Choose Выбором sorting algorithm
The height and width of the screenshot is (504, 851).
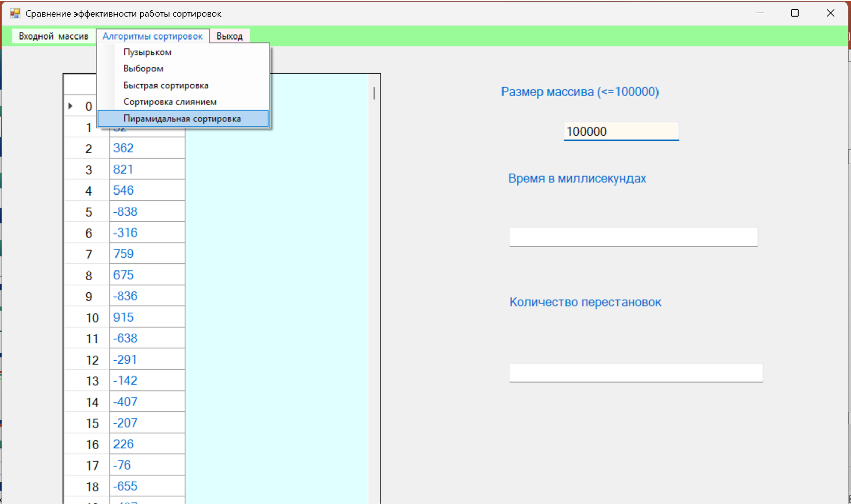[143, 69]
